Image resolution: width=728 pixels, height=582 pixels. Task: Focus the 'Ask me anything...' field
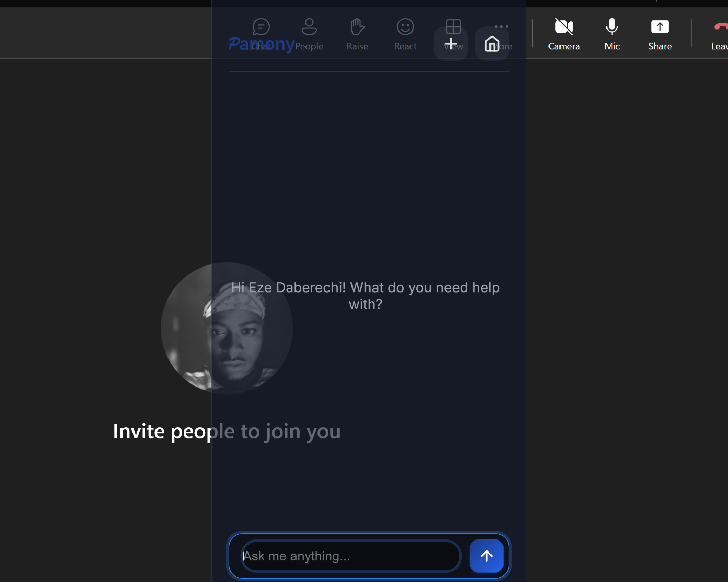click(x=350, y=556)
